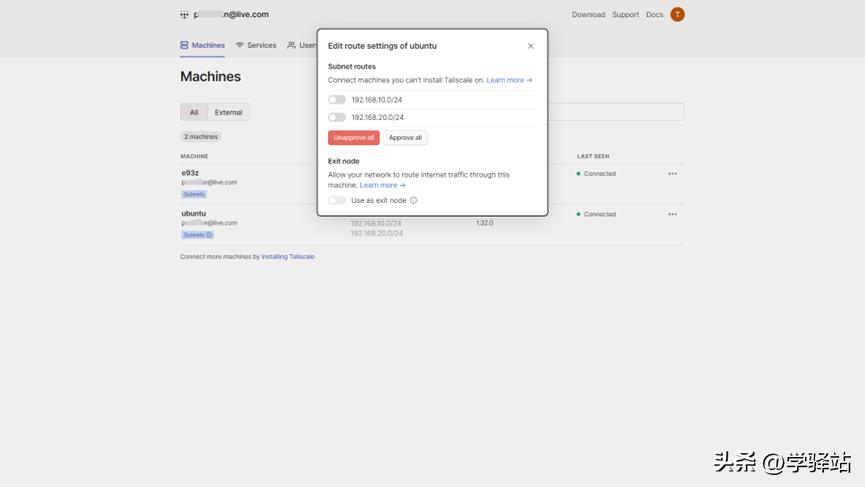
Task: Switch to the Services tab
Action: [256, 45]
